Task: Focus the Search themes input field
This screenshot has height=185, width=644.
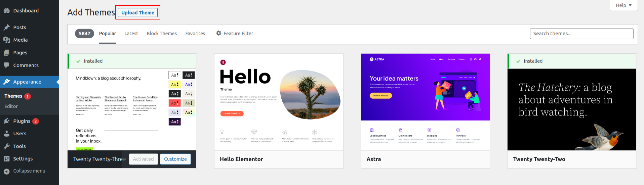Action: click(x=582, y=34)
